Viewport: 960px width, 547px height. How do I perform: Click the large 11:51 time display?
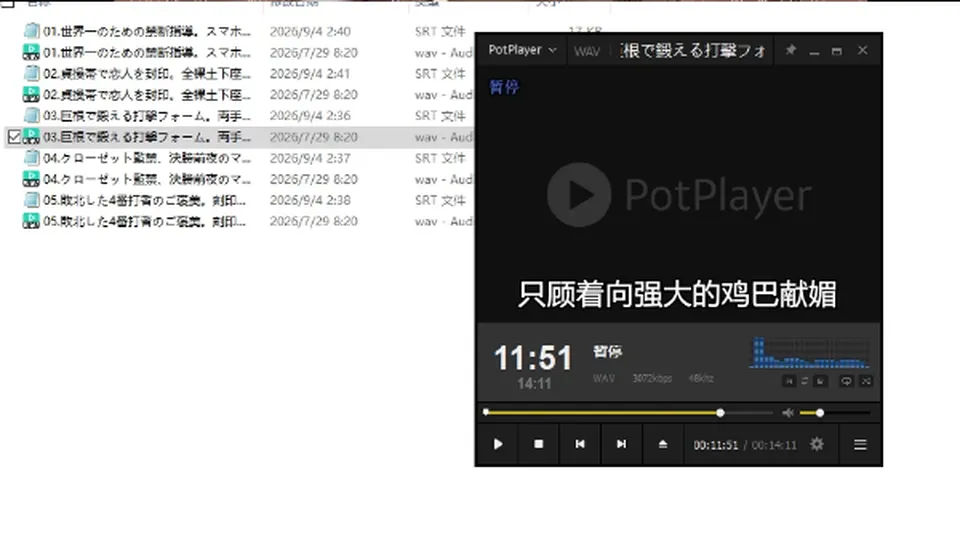pos(533,358)
